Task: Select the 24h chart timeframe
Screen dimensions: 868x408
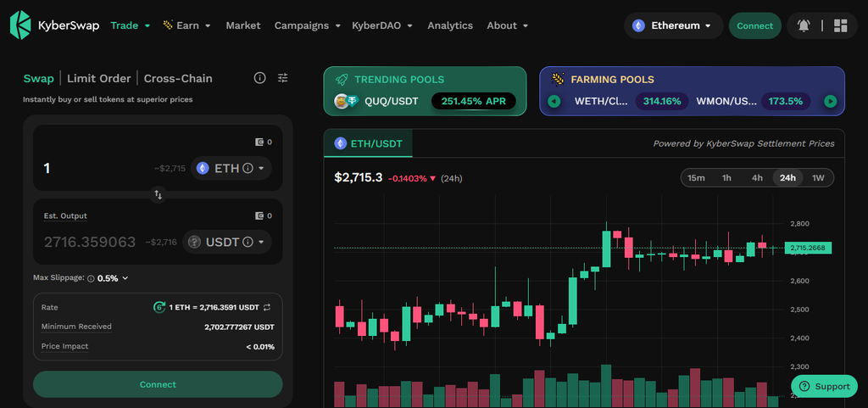Action: coord(787,177)
